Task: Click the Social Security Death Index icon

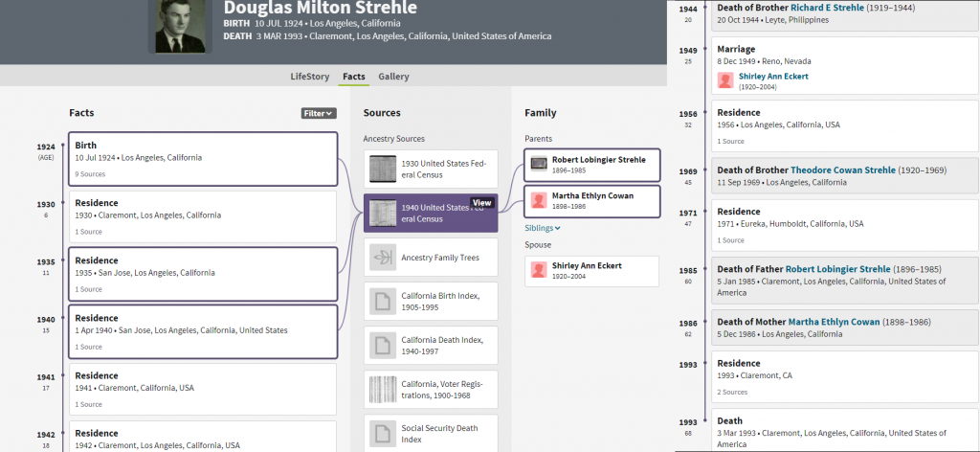Action: click(x=383, y=433)
